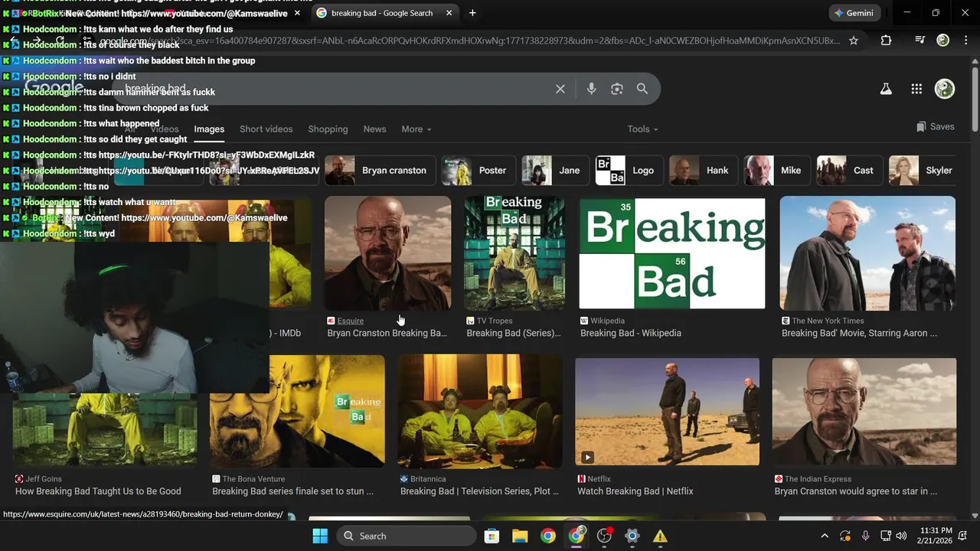The width and height of the screenshot is (980, 551).
Task: Filter images by Bryan cranston chip
Action: click(x=381, y=171)
